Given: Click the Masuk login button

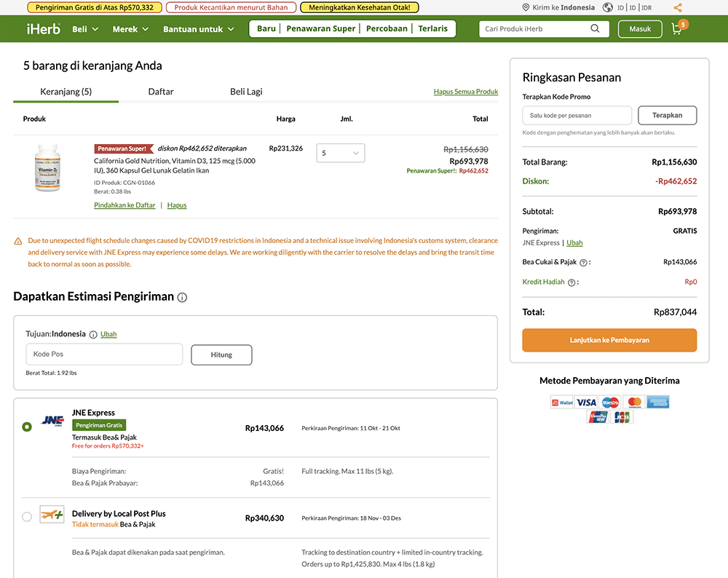Looking at the screenshot, I should [640, 29].
